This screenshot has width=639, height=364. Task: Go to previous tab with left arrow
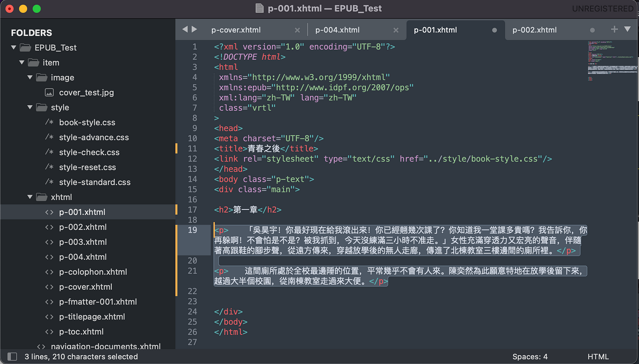coord(185,29)
